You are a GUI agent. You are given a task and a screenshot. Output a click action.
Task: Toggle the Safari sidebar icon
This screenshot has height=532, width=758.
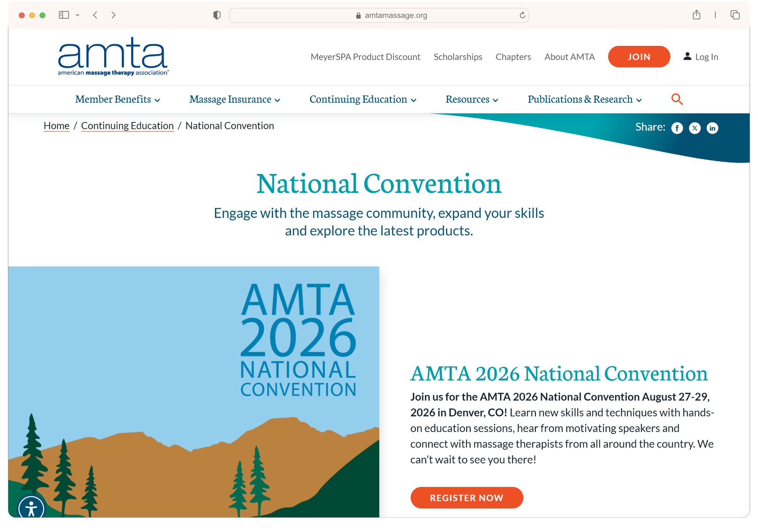(x=64, y=15)
